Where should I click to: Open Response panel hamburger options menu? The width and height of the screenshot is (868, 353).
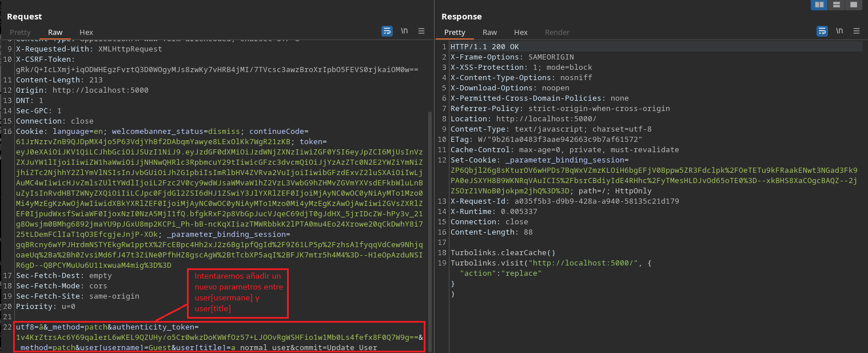pyautogui.click(x=856, y=31)
